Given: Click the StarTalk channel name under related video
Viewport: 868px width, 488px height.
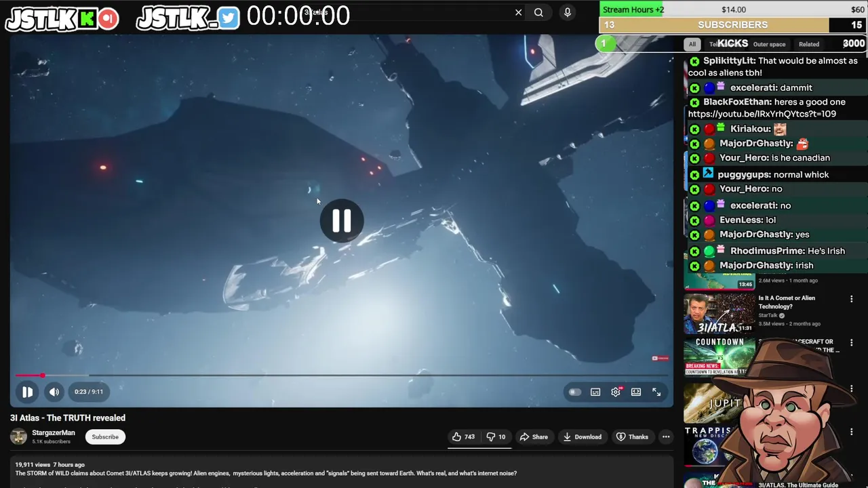Looking at the screenshot, I should [768, 315].
